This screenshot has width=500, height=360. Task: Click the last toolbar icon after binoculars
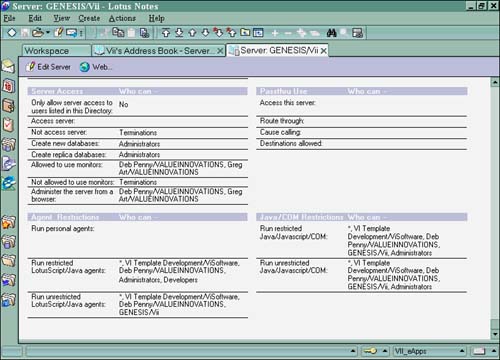358,33
